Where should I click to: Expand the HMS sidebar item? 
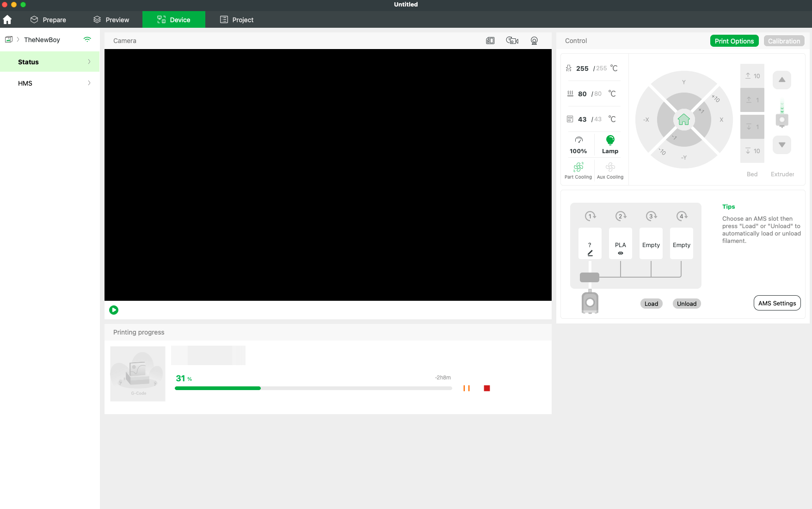tap(50, 83)
